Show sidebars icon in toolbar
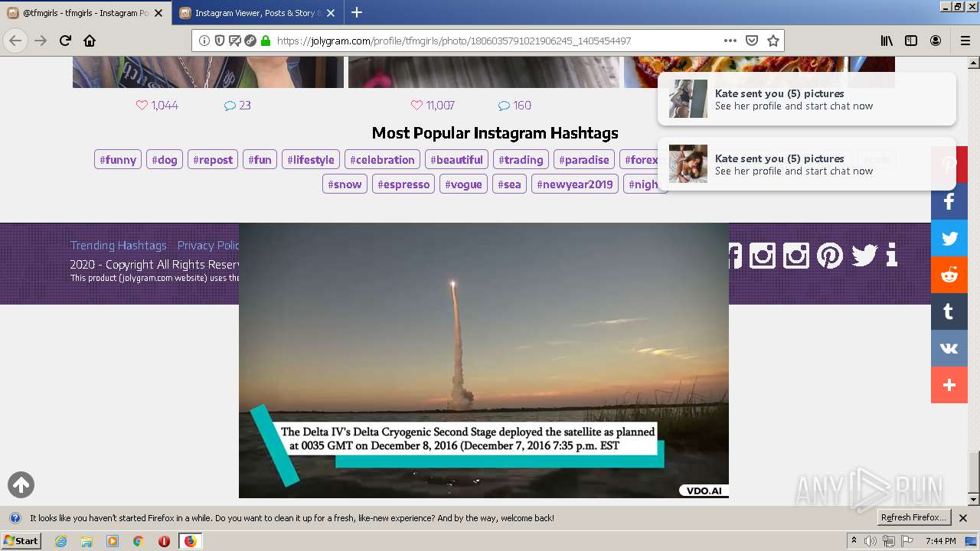The width and height of the screenshot is (980, 551). point(911,41)
